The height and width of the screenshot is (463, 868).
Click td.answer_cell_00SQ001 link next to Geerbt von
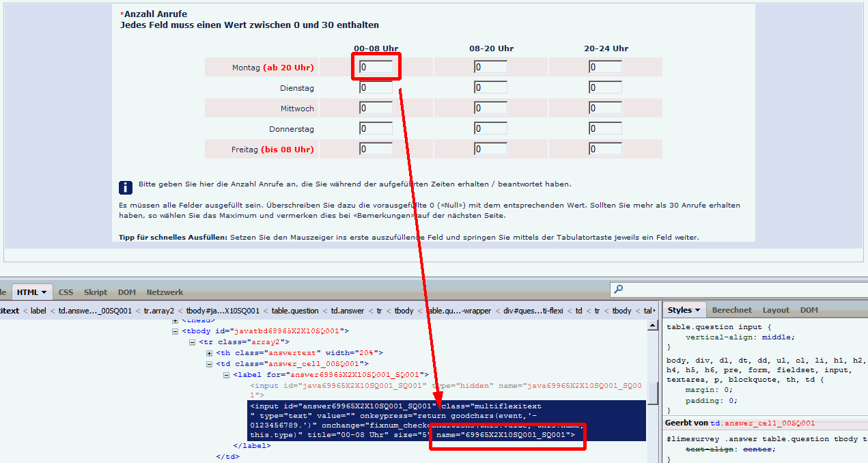(x=763, y=423)
